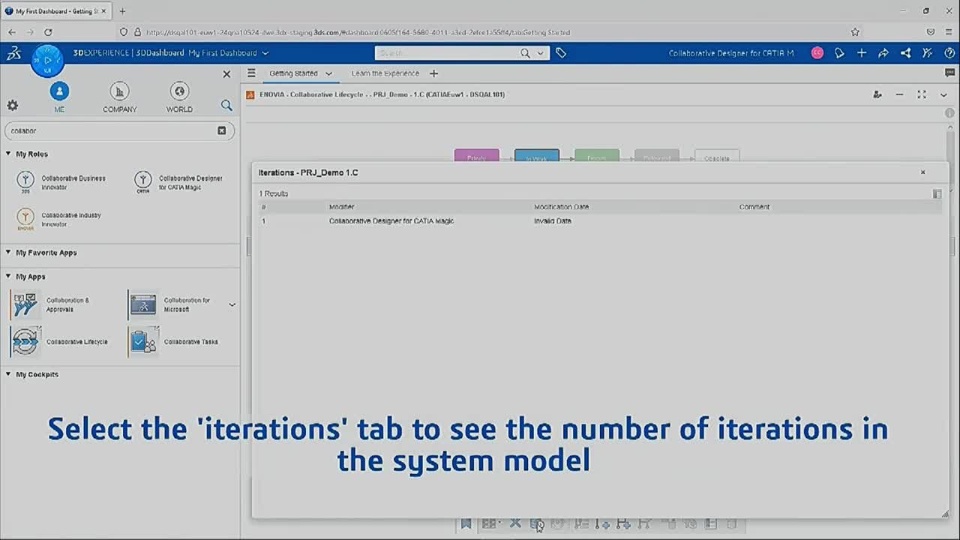Clear the 'collabor' search filter
The image size is (960, 540).
click(x=222, y=130)
